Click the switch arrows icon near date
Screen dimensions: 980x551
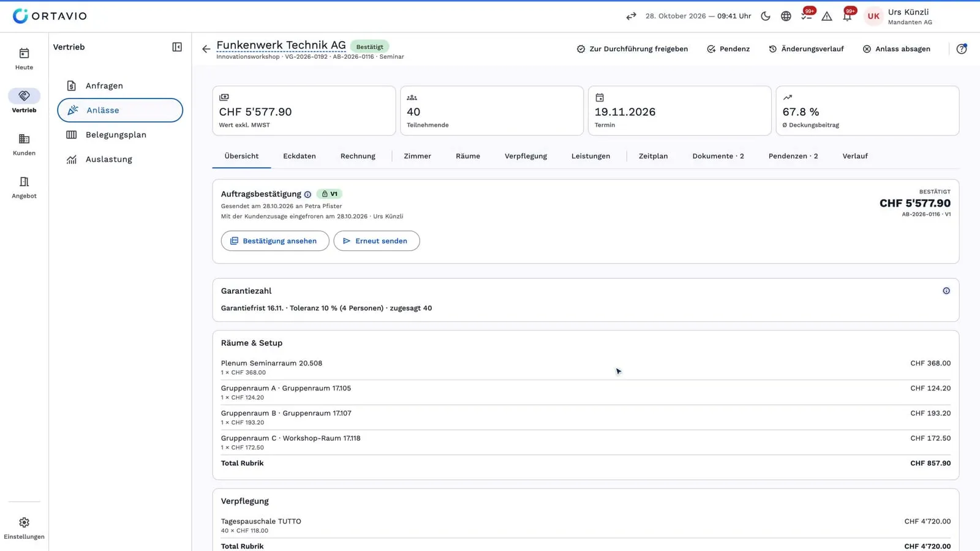(x=631, y=17)
